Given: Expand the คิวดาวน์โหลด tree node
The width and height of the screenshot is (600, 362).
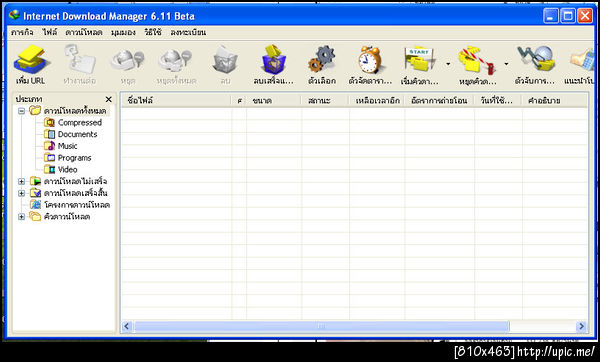Looking at the screenshot, I should [21, 217].
